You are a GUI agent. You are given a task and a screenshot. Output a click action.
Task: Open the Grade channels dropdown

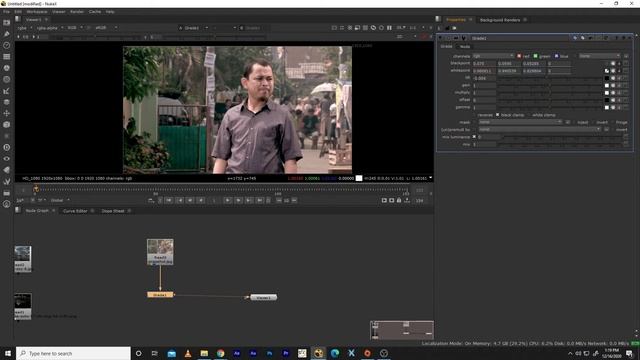tap(493, 56)
